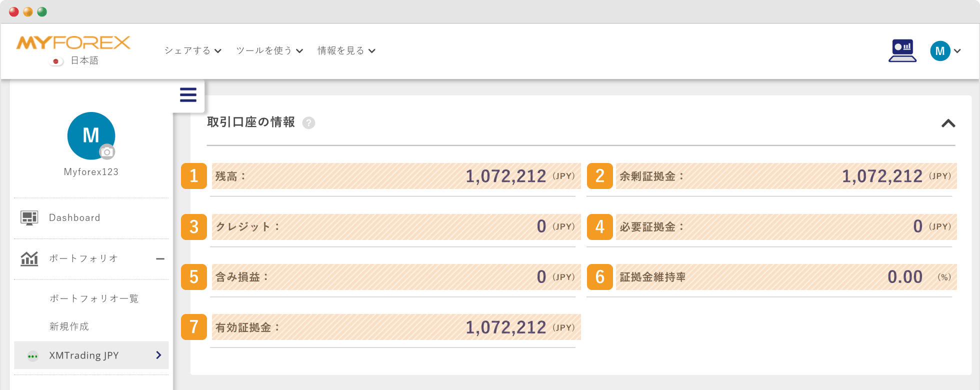Screen dimensions: 980x390
Task: Open the 情報を見る menu
Action: click(x=346, y=50)
